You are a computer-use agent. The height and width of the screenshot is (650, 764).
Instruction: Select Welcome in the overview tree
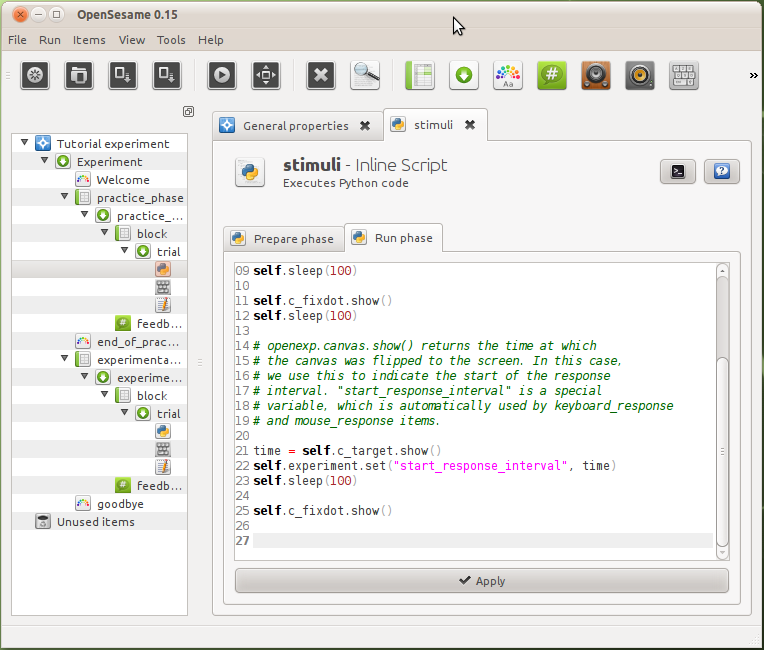[x=123, y=180]
